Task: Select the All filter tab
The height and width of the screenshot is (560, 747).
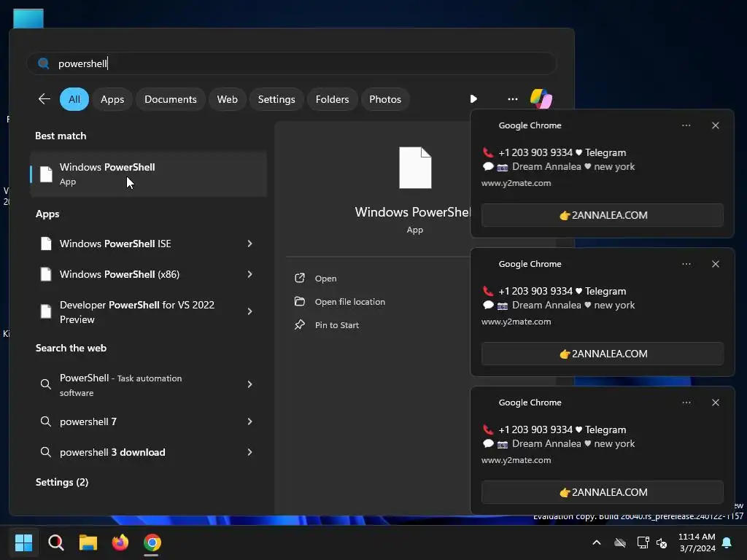Action: coord(74,99)
